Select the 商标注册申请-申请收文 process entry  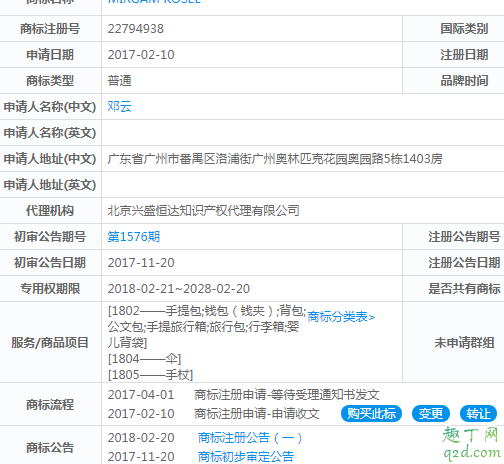[257, 414]
